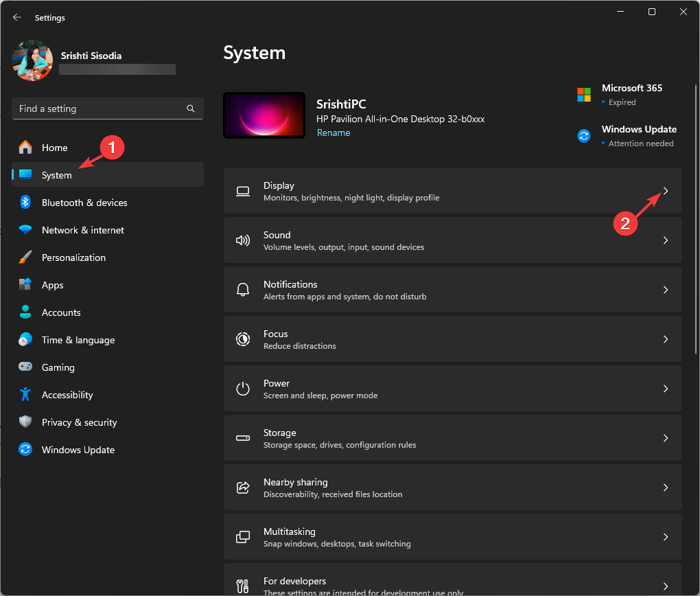
Task: Click the Focus timer icon
Action: [243, 339]
